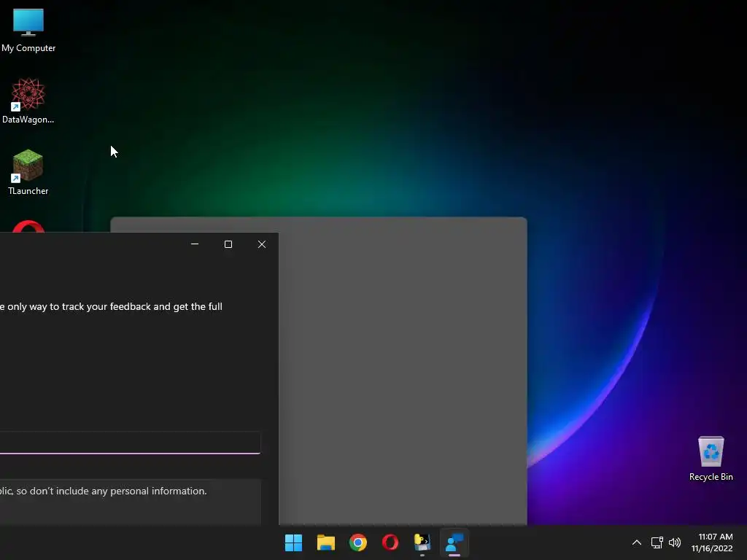
Task: Open the Windows Start menu
Action: pyautogui.click(x=293, y=542)
